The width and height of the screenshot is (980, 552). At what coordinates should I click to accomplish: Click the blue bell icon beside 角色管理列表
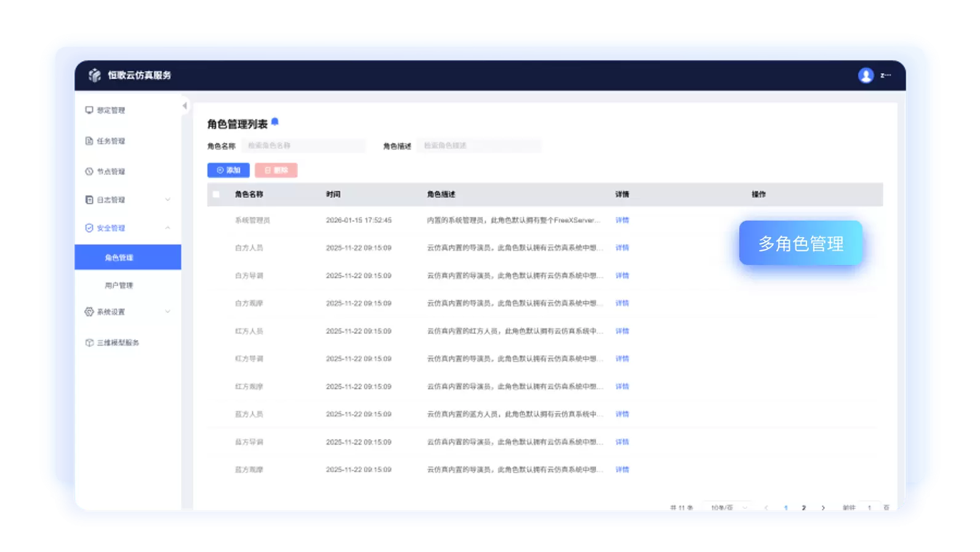[x=275, y=121]
